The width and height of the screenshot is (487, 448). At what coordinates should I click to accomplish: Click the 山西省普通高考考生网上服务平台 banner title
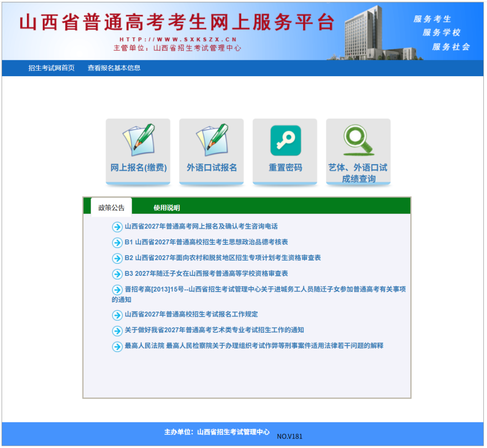(x=177, y=23)
